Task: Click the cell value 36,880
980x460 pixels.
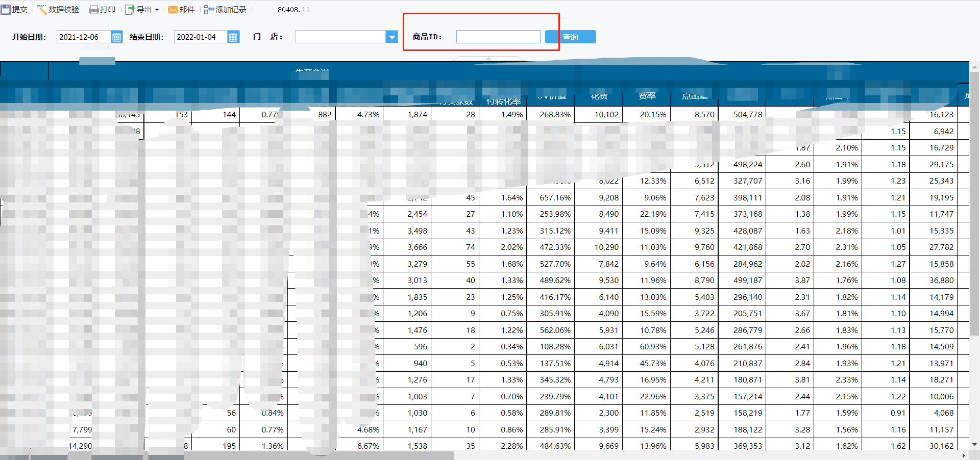Action: pyautogui.click(x=941, y=280)
